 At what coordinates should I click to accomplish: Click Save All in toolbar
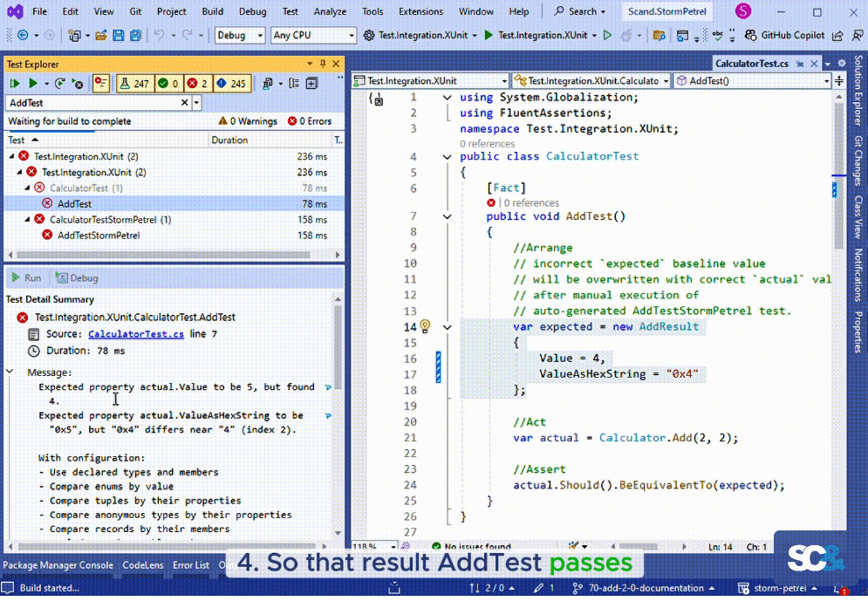[x=135, y=36]
